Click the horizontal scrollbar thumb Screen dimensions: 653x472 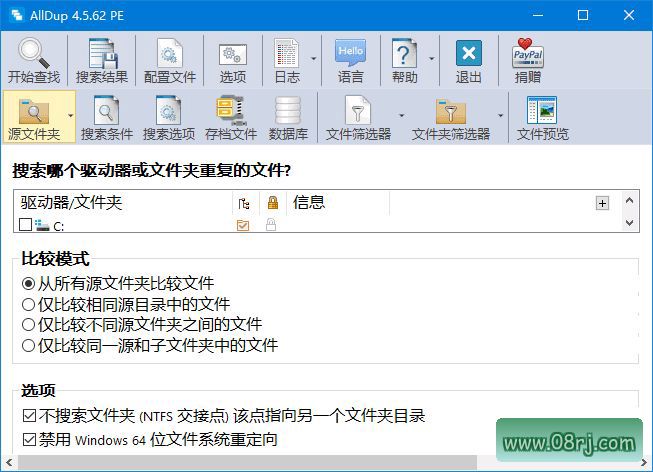247,462
